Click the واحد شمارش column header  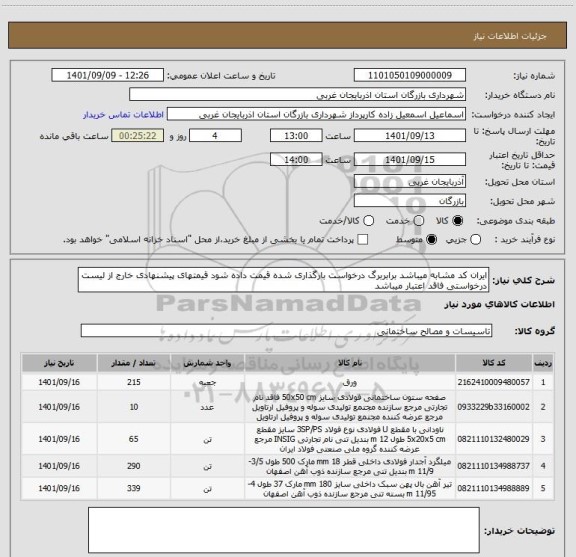pos(207,363)
